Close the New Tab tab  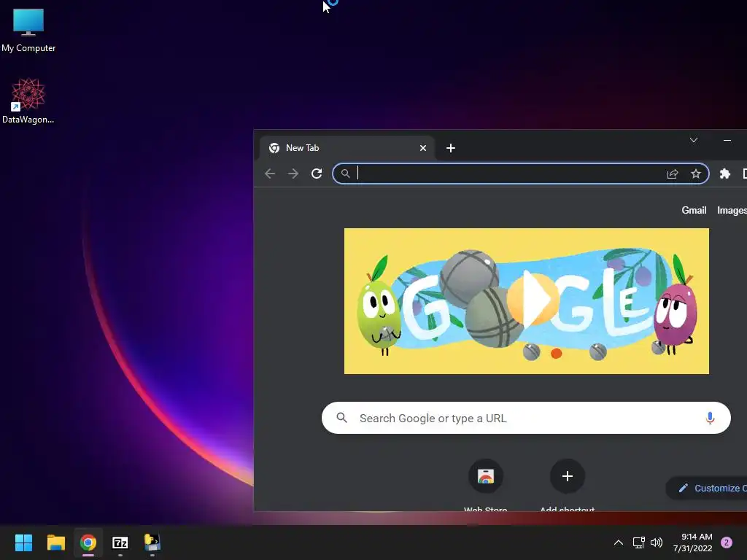point(422,148)
